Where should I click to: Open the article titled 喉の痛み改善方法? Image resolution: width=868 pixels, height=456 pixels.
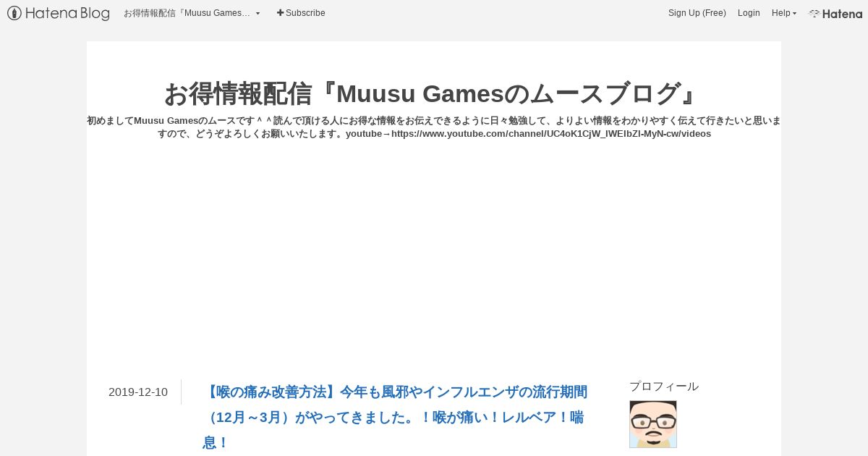[395, 417]
